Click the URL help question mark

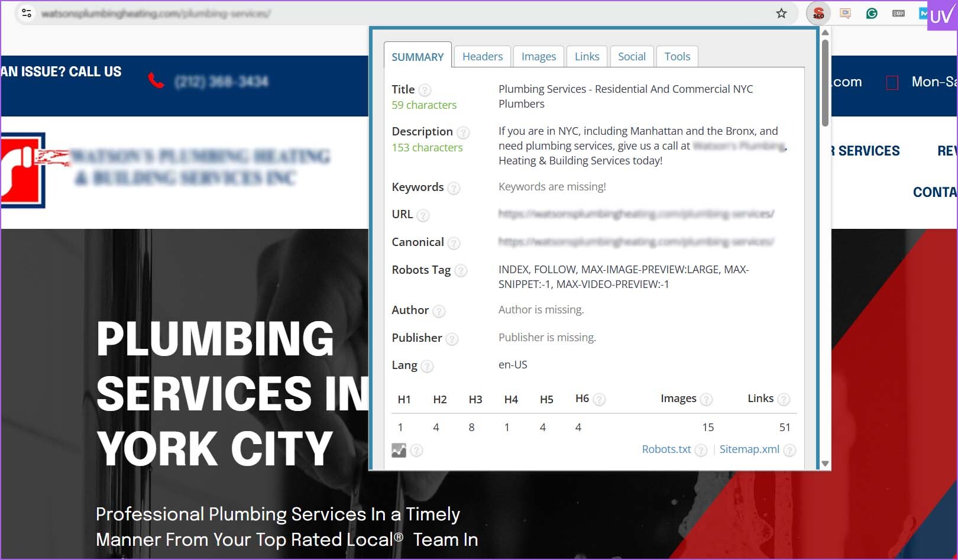click(x=423, y=215)
